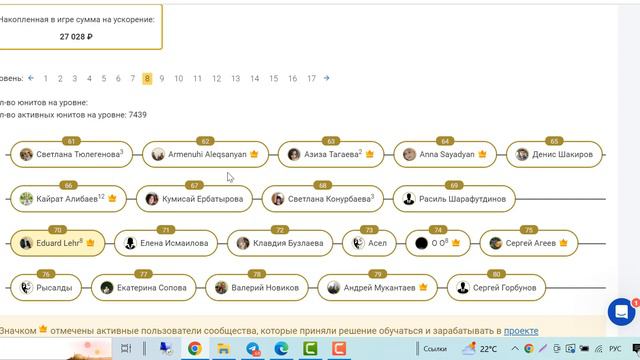Click Armenuhi Aleqsanyan's crown icon
This screenshot has width=640, height=360.
click(x=254, y=154)
